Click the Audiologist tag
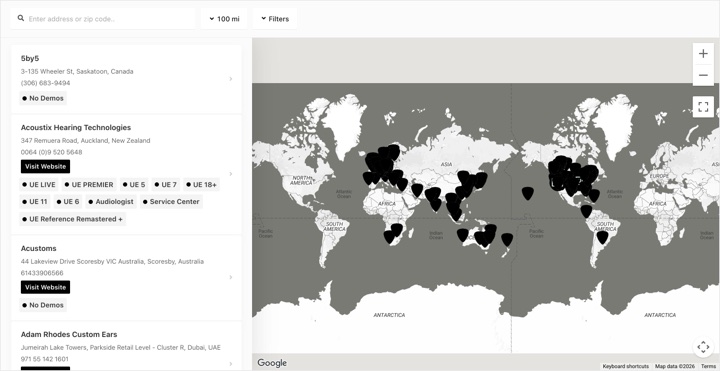 click(111, 202)
